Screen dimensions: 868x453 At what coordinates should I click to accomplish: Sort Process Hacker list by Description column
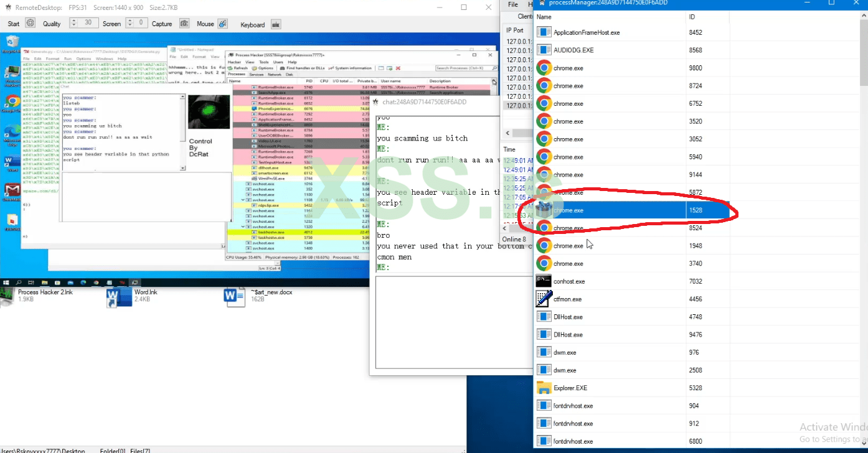point(460,81)
